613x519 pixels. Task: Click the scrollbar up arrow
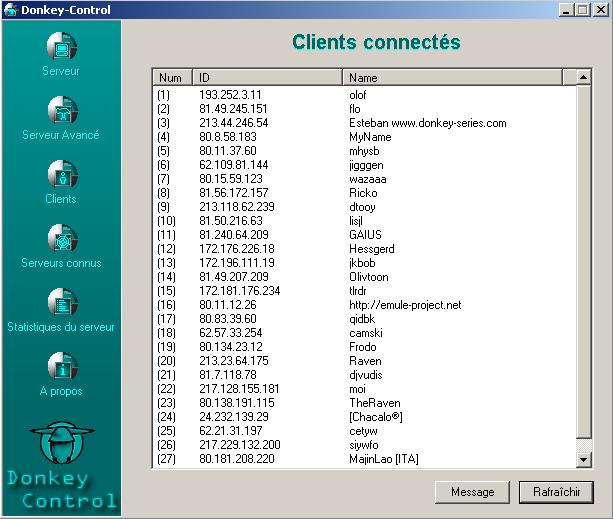[583, 77]
